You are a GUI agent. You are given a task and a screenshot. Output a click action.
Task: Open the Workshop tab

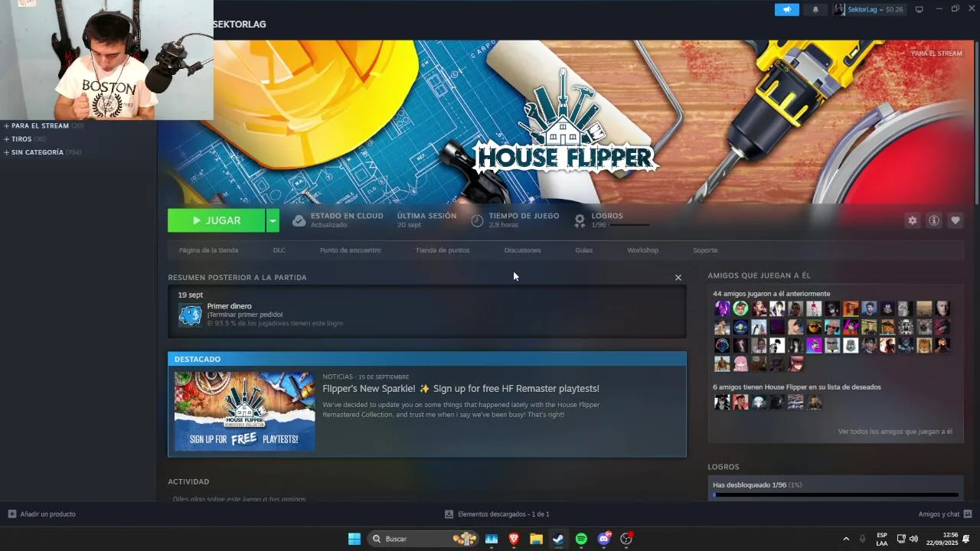(x=642, y=250)
